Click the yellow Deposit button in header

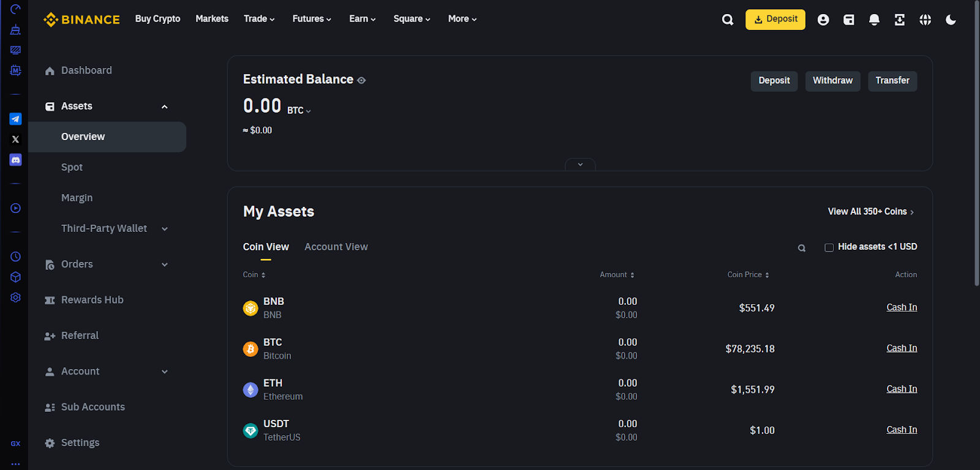(775, 20)
